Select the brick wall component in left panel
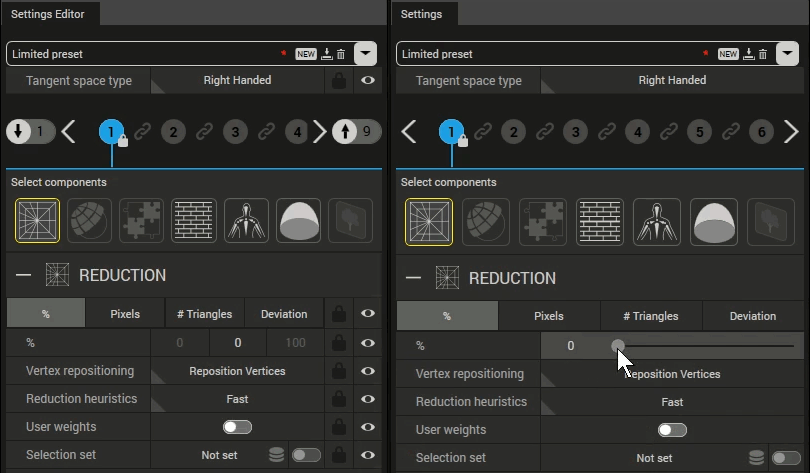Viewport: 810px width, 473px height. tap(194, 221)
